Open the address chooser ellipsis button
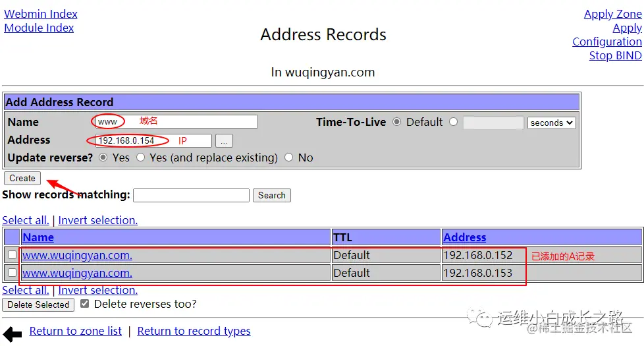This screenshot has height=346, width=644. [224, 140]
